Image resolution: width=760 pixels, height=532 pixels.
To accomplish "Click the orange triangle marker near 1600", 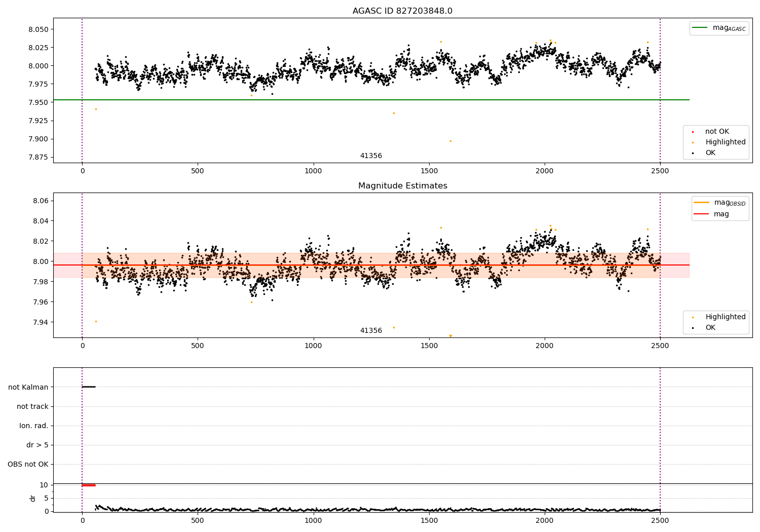I will (450, 336).
